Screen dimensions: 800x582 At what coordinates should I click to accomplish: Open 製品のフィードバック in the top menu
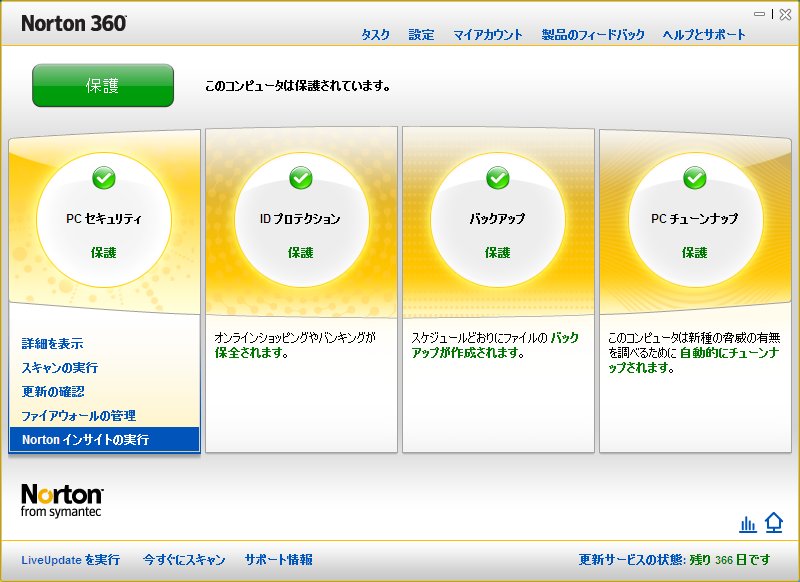coord(593,35)
